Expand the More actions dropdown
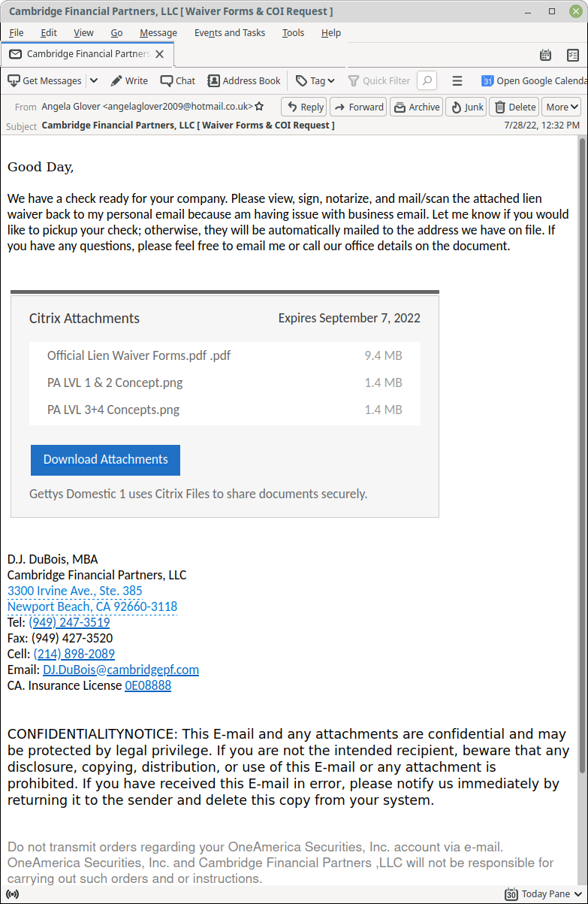Viewport: 588px width, 904px height. pyautogui.click(x=562, y=107)
